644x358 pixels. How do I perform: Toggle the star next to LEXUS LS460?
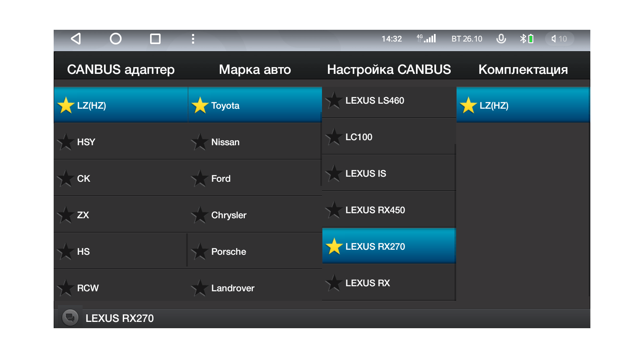click(334, 100)
